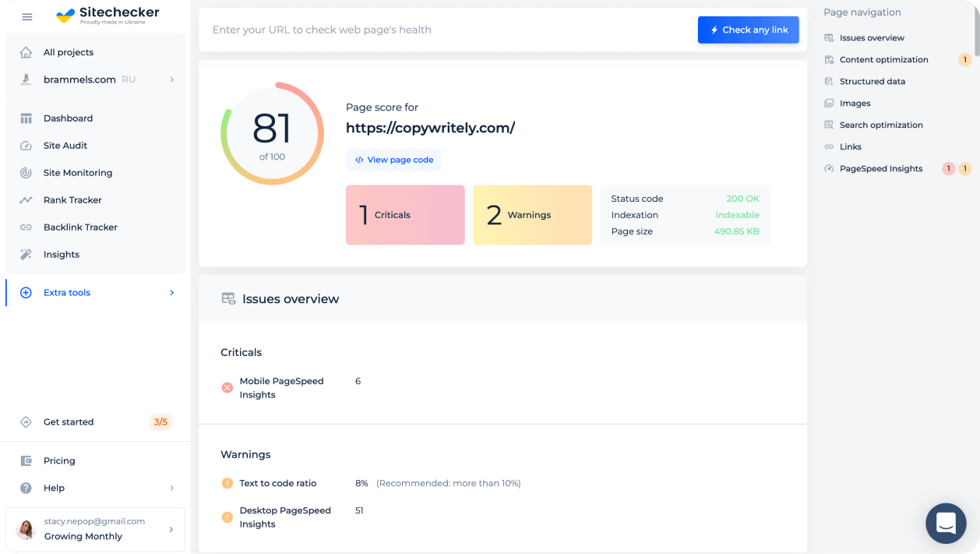Image resolution: width=980 pixels, height=554 pixels.
Task: Click the Content optimization warning count badge
Action: 965,60
